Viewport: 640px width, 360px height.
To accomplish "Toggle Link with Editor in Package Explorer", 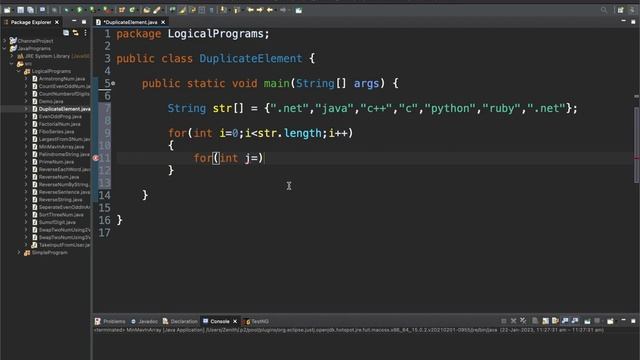I will tap(76, 33).
